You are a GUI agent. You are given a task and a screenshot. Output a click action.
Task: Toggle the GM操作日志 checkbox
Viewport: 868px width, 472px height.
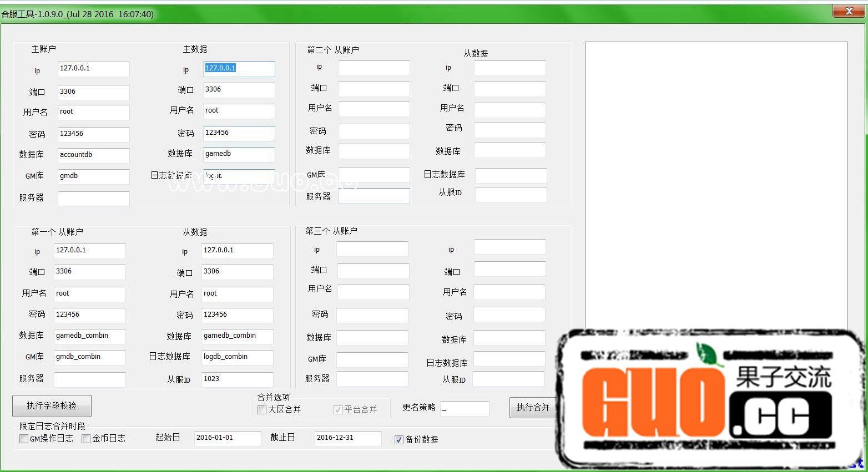coord(24,439)
